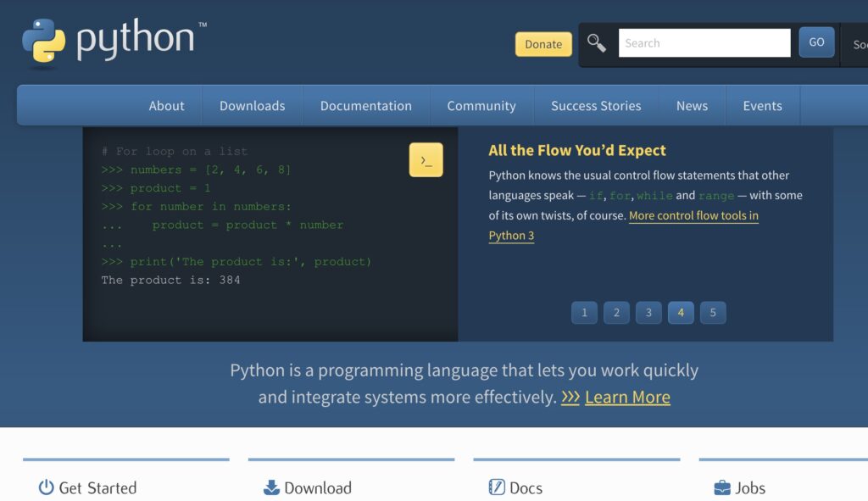This screenshot has width=868, height=501.
Task: Open the Events menu
Action: coord(762,106)
